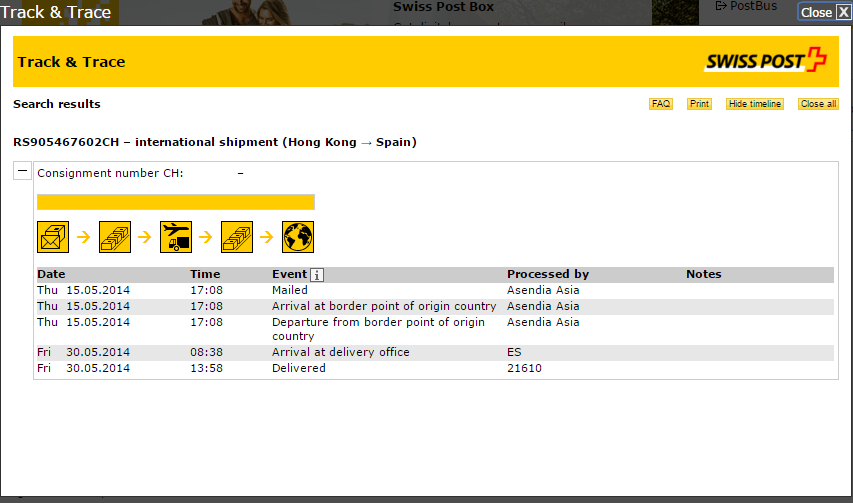Click the yellow shipment progress bar
853x503 pixels.
click(x=175, y=202)
